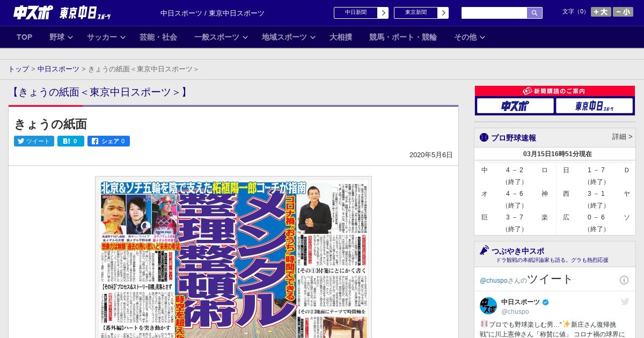Open 競馬・ボート・競輪 section
Image resolution: width=644 pixels, height=338 pixels.
[x=403, y=37]
